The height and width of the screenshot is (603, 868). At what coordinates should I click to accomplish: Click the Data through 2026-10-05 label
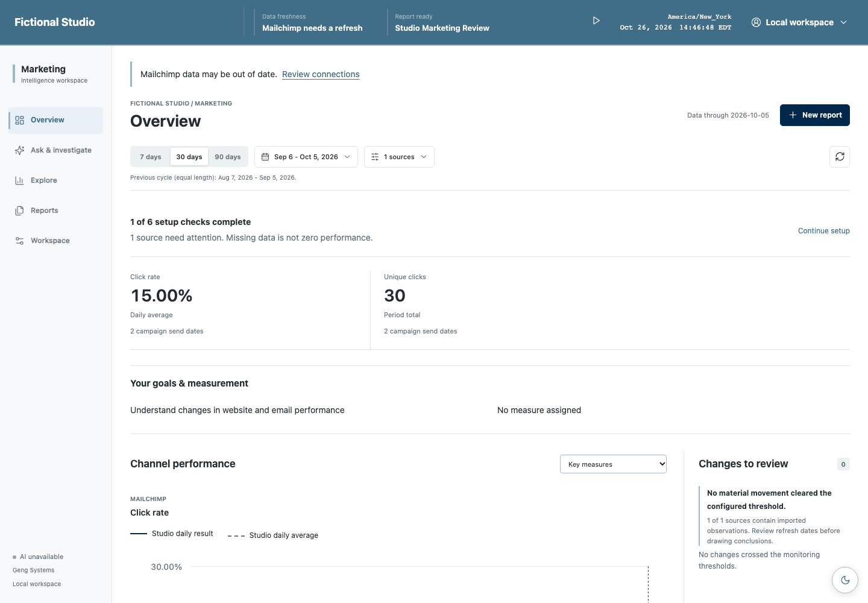click(728, 115)
